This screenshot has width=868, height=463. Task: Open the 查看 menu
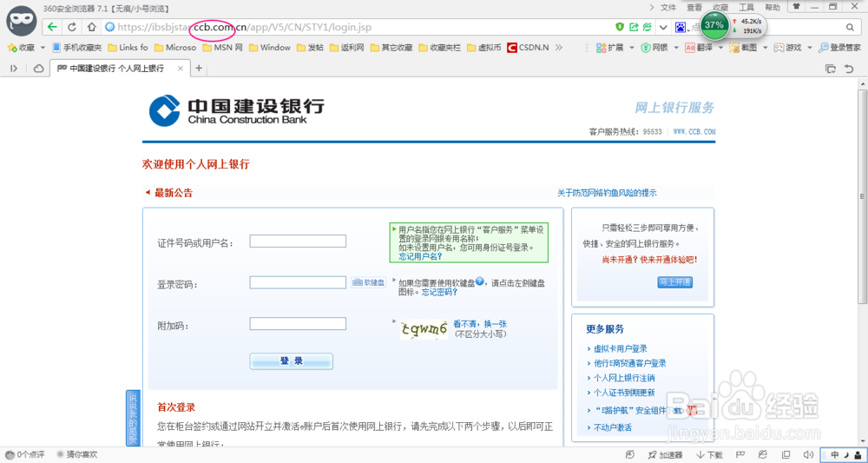click(694, 8)
